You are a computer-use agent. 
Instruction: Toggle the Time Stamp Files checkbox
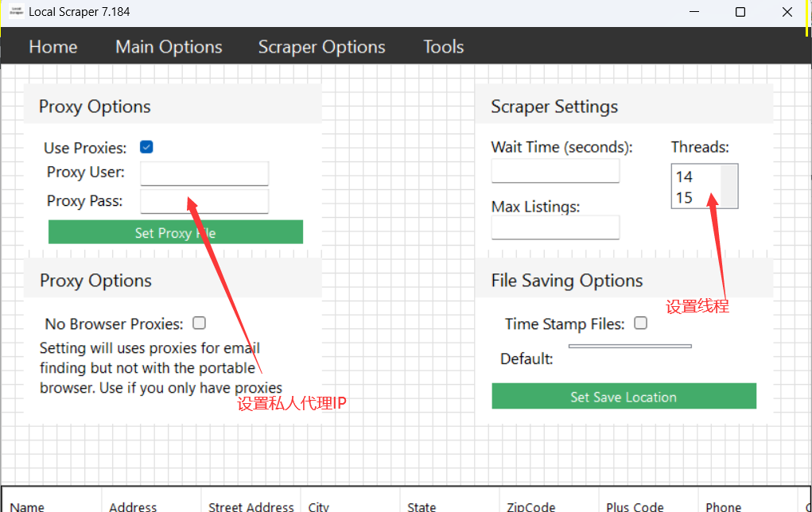point(640,323)
